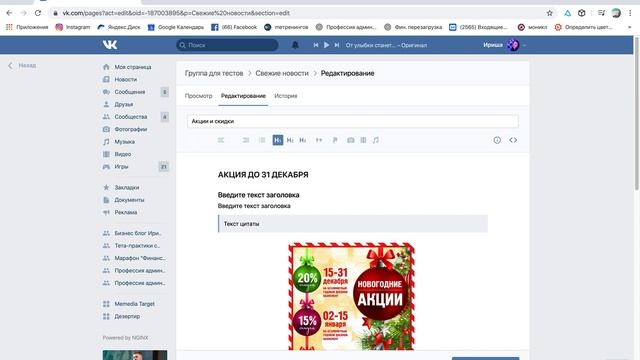
Task: Align text right in editor toolbar
Action: [246, 140]
